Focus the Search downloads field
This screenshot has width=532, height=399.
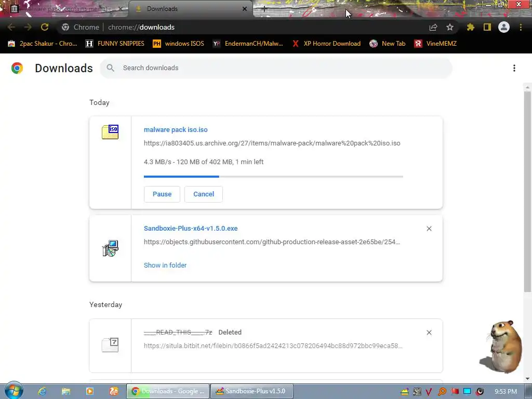pos(276,68)
